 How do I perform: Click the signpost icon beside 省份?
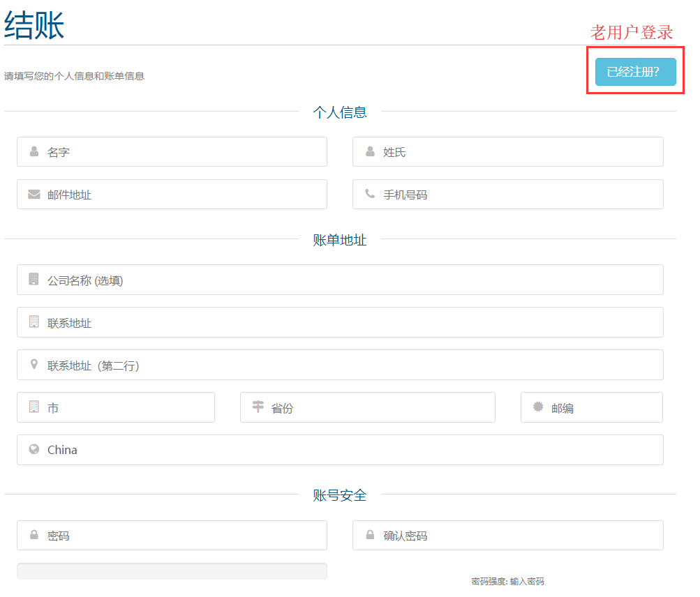click(x=258, y=407)
